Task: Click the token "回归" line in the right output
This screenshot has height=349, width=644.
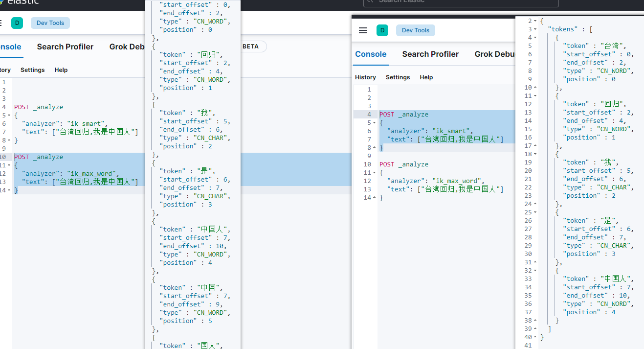Action: (x=595, y=104)
